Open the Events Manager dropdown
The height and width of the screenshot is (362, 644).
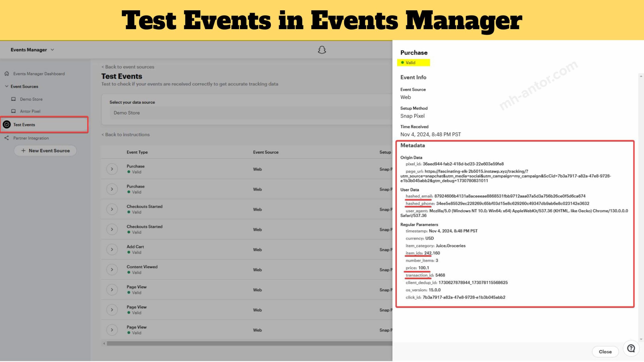pyautogui.click(x=32, y=50)
